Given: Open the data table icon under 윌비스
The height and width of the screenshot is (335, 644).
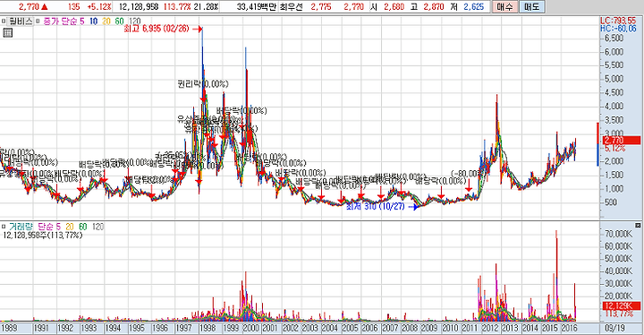Looking at the screenshot, I should [x=7, y=33].
